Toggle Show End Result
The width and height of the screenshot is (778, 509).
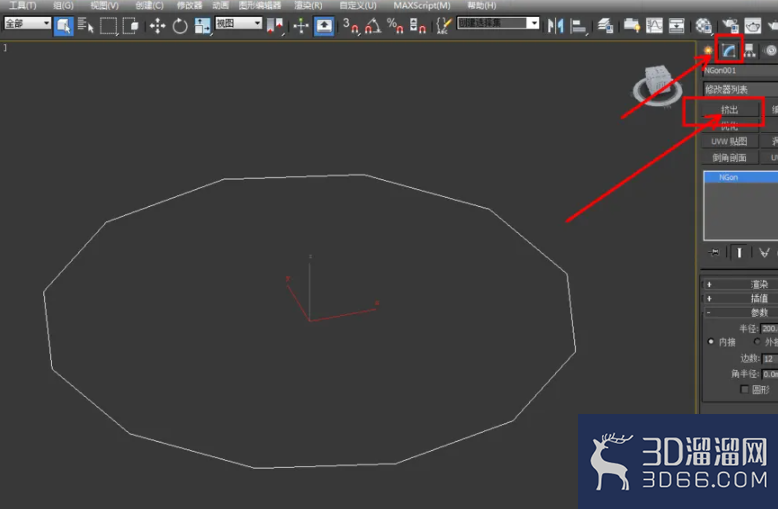(739, 253)
